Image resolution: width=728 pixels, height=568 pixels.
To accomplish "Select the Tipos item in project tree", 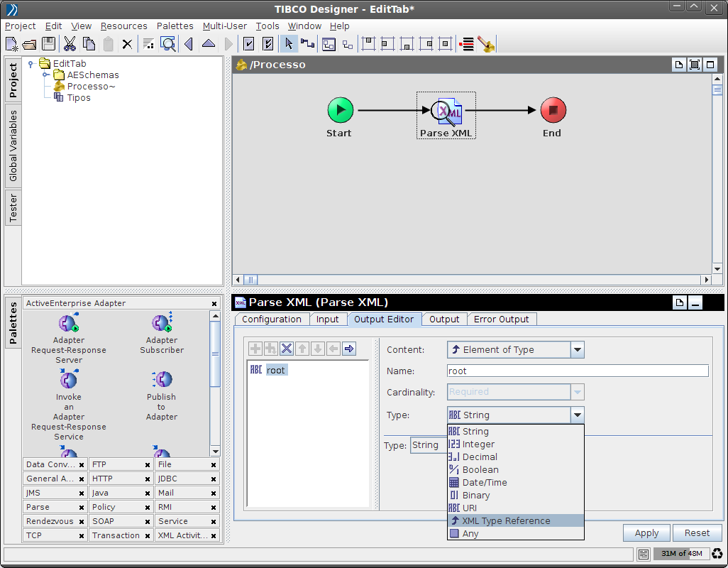I will (x=78, y=98).
